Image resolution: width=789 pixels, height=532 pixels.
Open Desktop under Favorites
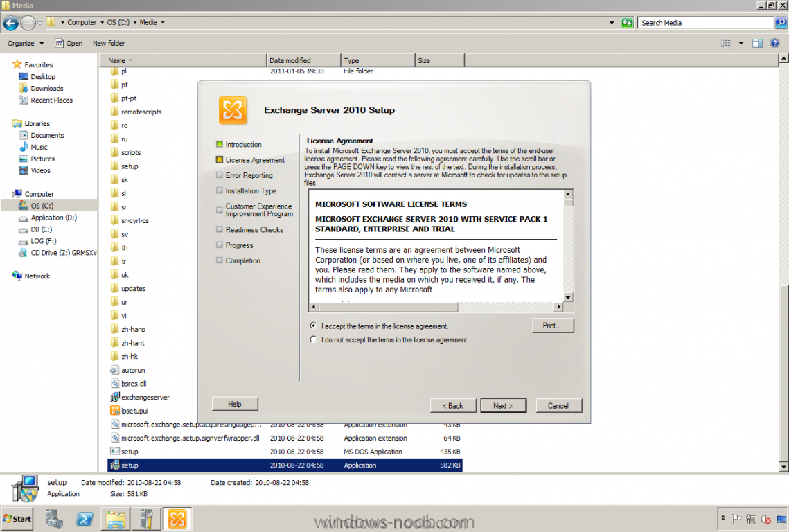pos(43,76)
